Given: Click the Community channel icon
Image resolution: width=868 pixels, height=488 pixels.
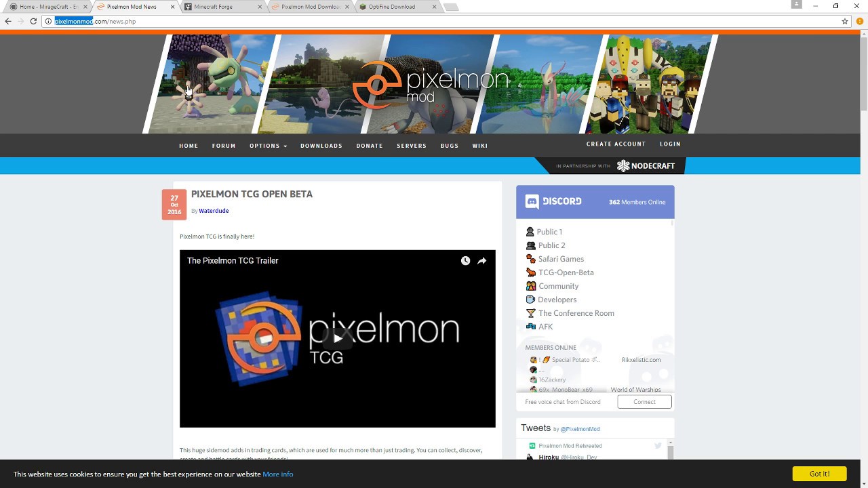Looking at the screenshot, I should pos(531,286).
